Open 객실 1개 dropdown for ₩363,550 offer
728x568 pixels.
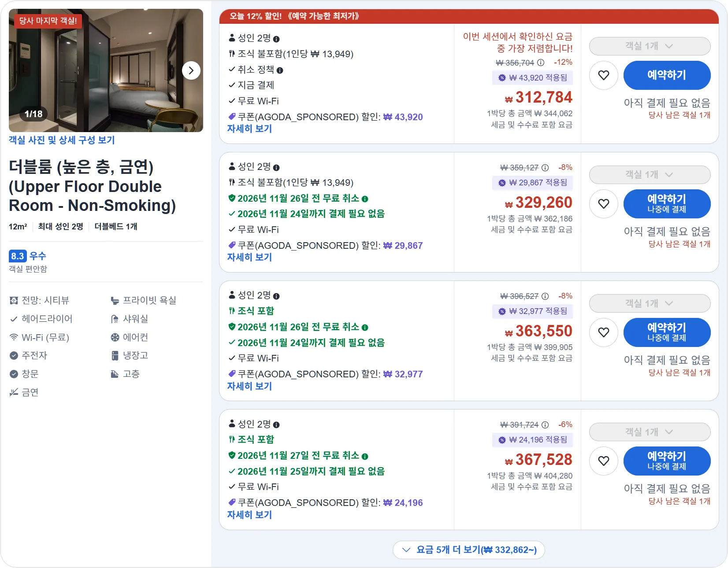(x=650, y=303)
